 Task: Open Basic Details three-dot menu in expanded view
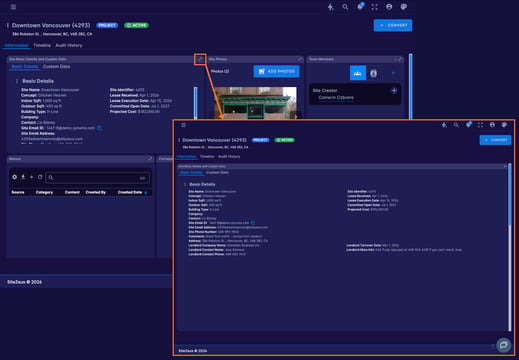click(x=185, y=184)
